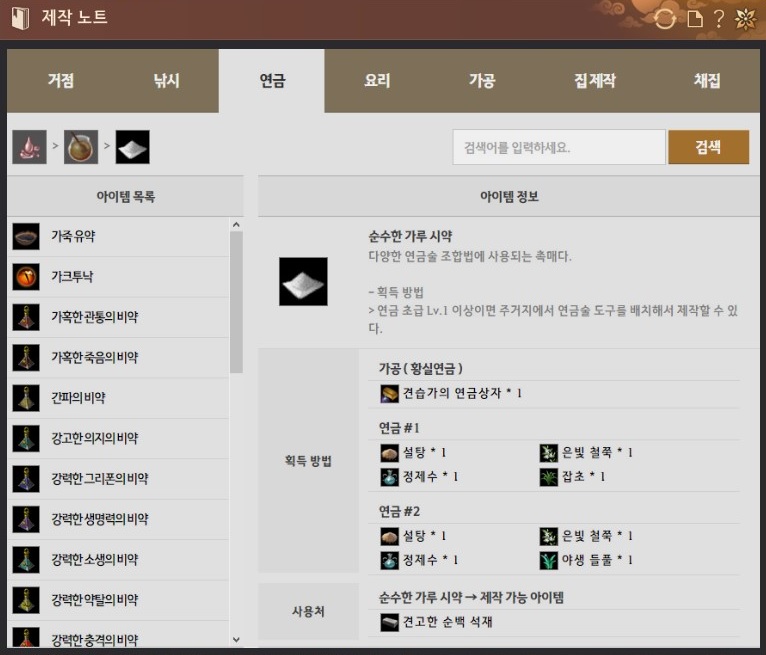Click the 잡초 weed icon
Image resolution: width=766 pixels, height=655 pixels.
549,477
